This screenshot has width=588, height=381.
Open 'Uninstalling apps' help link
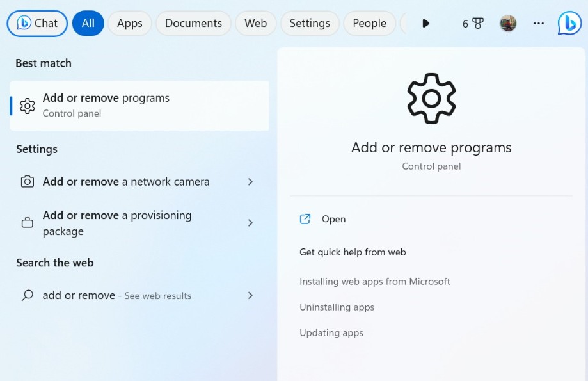point(337,307)
